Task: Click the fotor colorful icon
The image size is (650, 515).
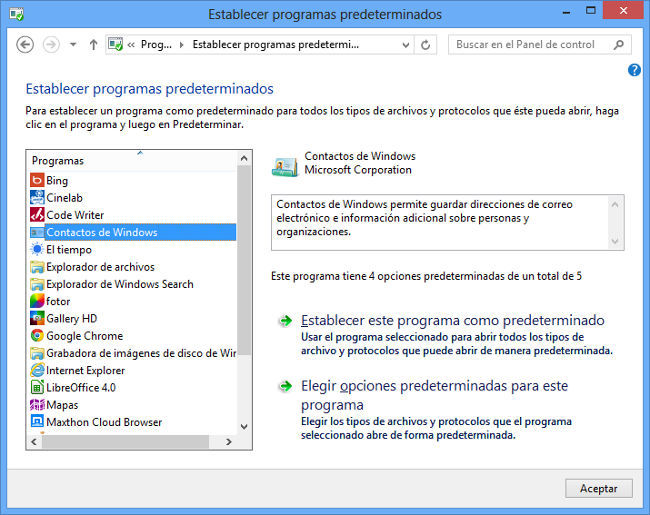Action: (37, 301)
